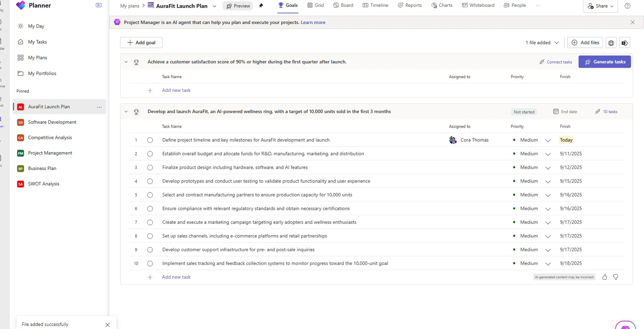The image size is (644, 329).
Task: Switch to the Grid tab
Action: point(316,5)
